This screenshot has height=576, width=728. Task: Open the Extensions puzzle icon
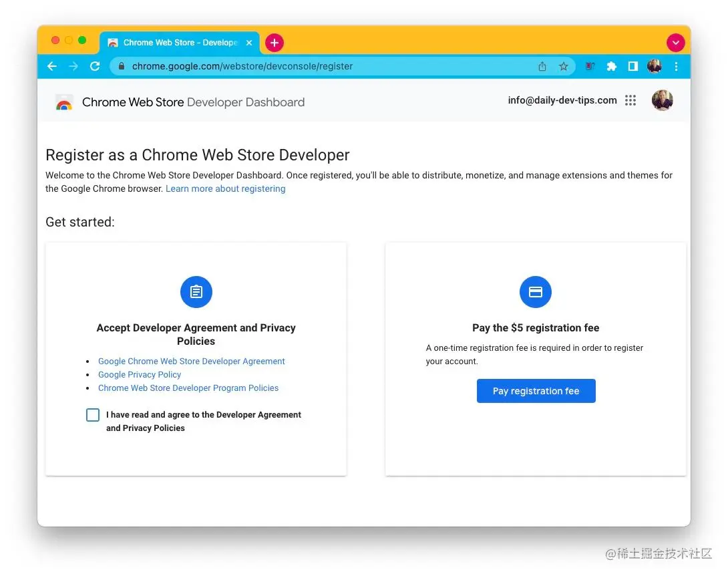point(612,66)
